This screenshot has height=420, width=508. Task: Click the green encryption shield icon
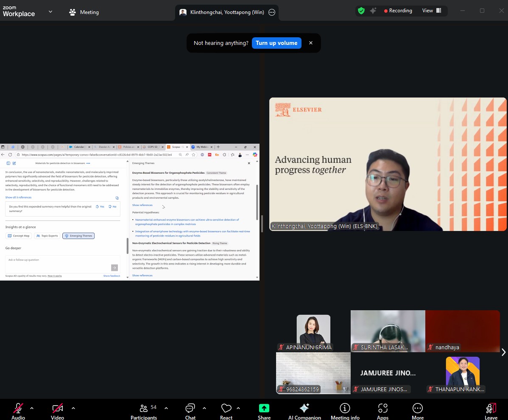(x=361, y=11)
